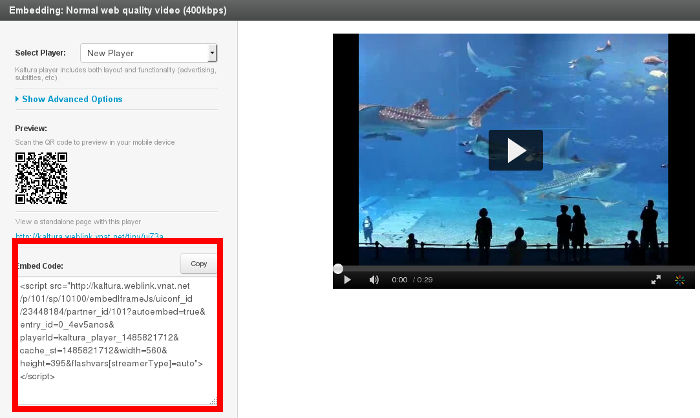Click the Kaltura logo icon in player
This screenshot has width=700, height=418.
coord(679,280)
